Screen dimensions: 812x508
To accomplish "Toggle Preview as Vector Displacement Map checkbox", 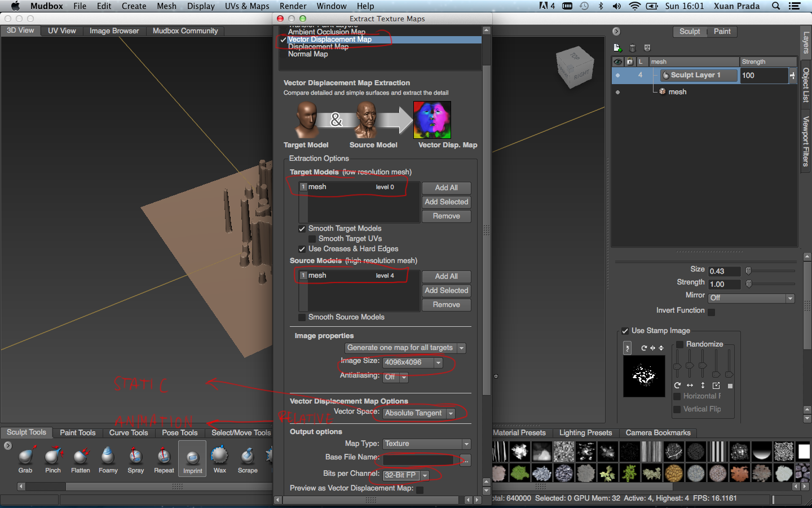I will (420, 489).
